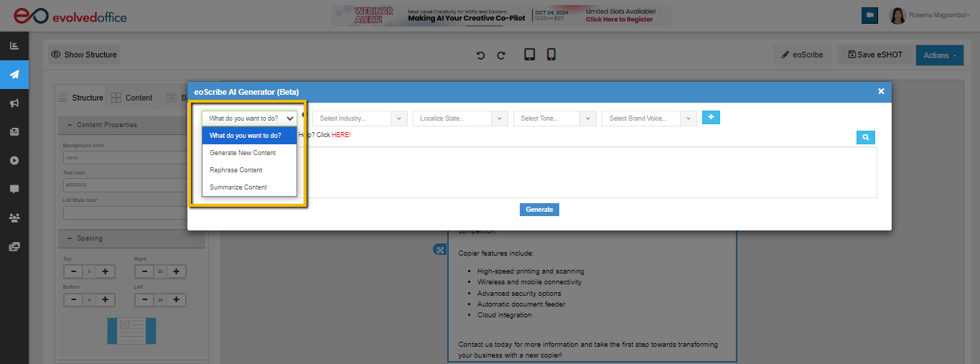The width and height of the screenshot is (980, 364).
Task: Click the blue search magnifier button
Action: 866,137
